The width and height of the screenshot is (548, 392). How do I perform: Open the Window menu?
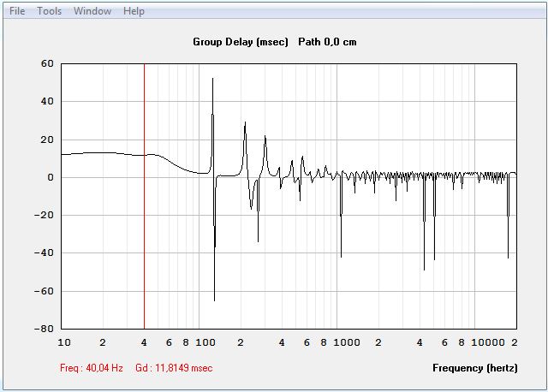point(92,11)
